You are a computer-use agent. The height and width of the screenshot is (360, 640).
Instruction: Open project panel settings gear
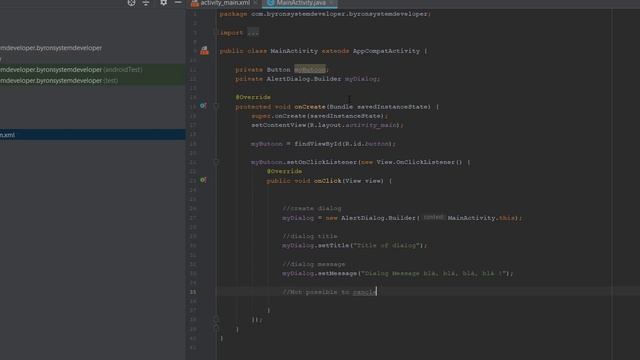(164, 3)
